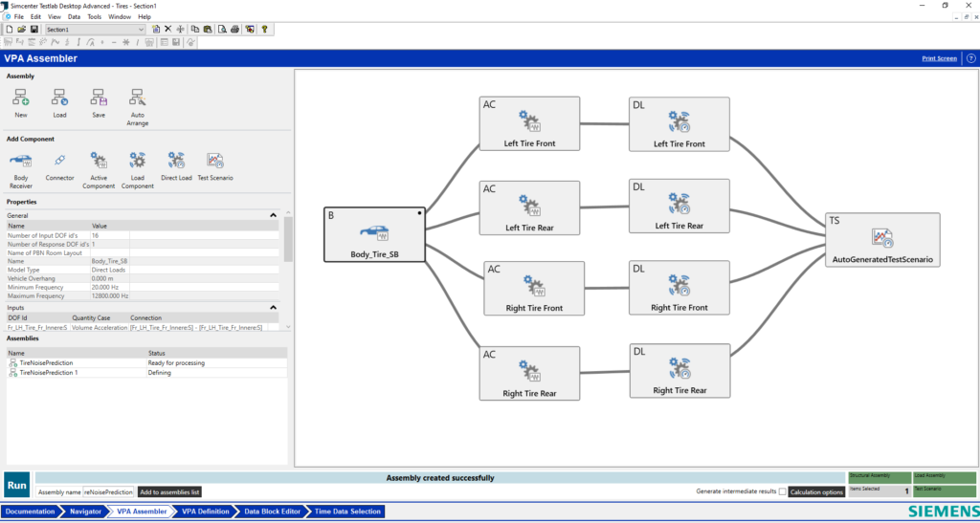Select the Body_Tire_SB node in diagram
This screenshot has width=980, height=523.
(374, 234)
